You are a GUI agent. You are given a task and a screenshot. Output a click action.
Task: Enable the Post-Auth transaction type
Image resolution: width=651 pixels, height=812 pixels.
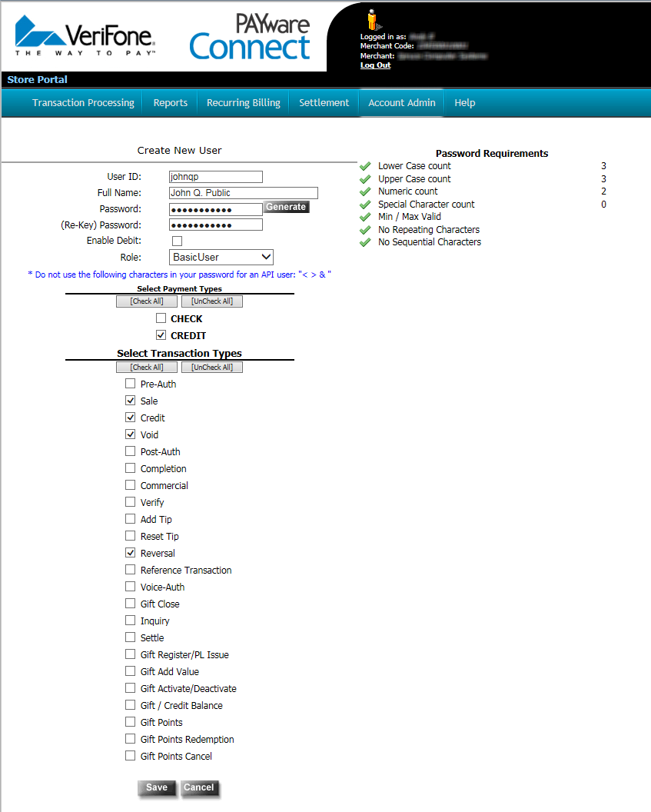131,451
